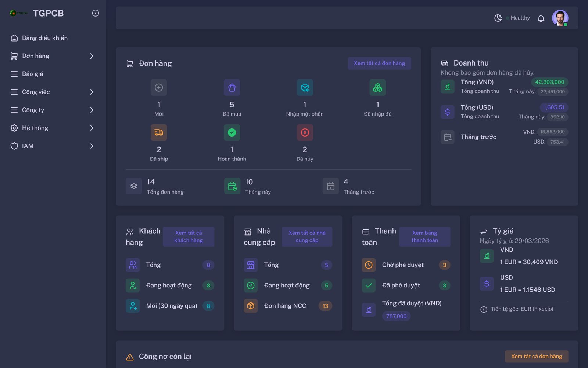Open user profile avatar
Viewport: 588px width, 368px height.
[560, 18]
